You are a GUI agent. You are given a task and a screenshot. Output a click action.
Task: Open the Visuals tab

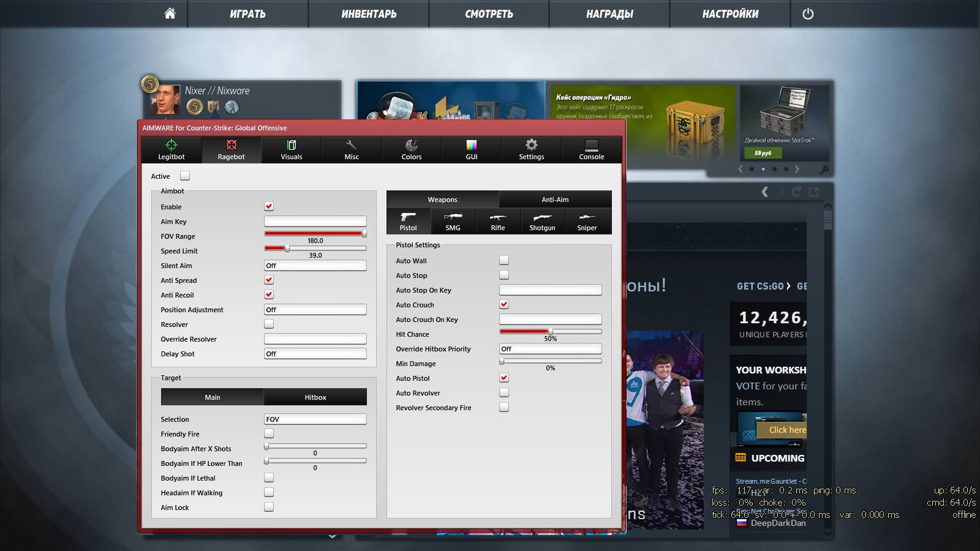pyautogui.click(x=292, y=149)
